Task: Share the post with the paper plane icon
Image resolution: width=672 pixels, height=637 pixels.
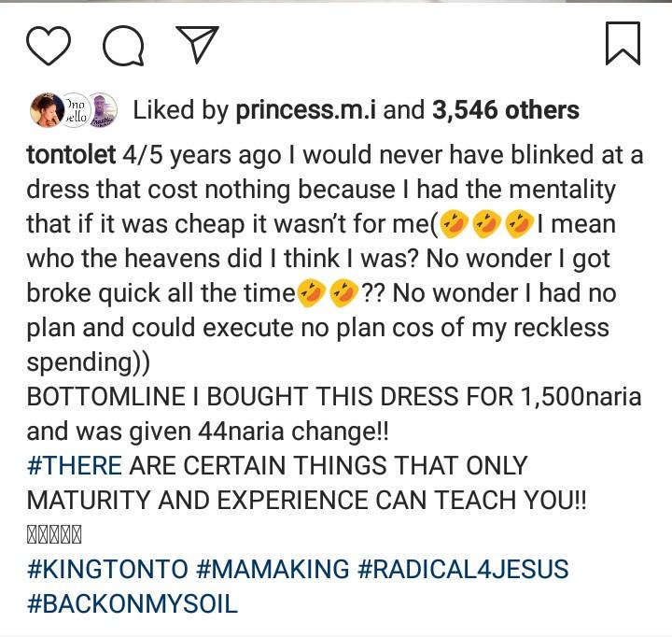Action: [196, 44]
